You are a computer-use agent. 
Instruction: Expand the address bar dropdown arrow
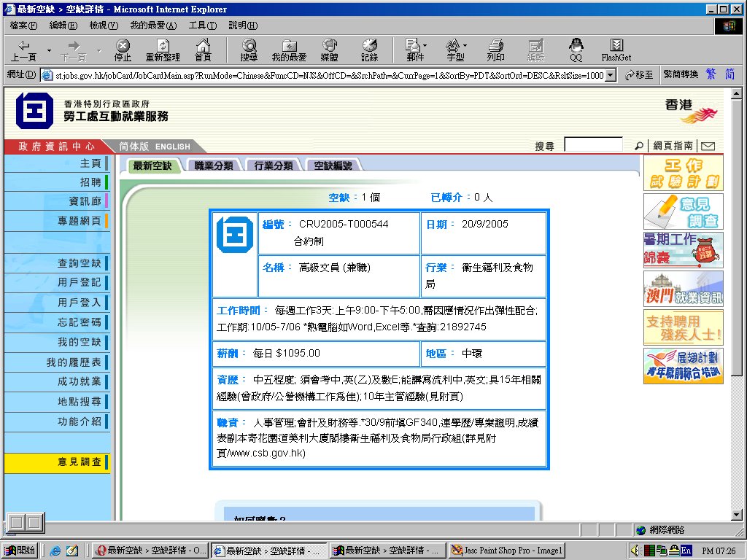(x=611, y=75)
